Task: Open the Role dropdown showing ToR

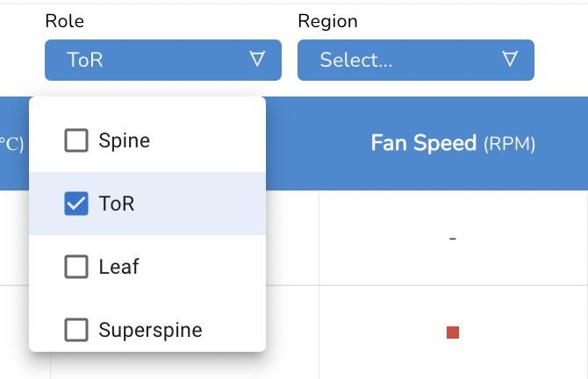Action: [162, 60]
